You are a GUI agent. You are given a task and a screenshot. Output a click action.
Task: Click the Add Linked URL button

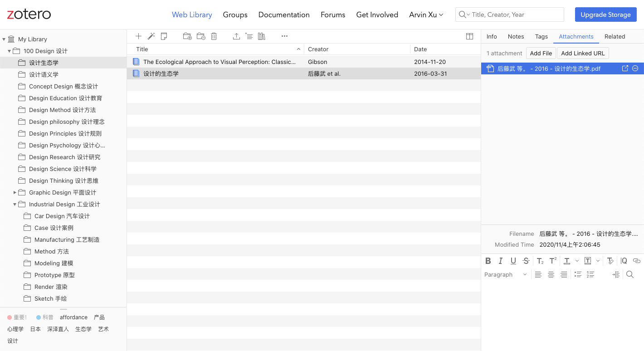(583, 53)
